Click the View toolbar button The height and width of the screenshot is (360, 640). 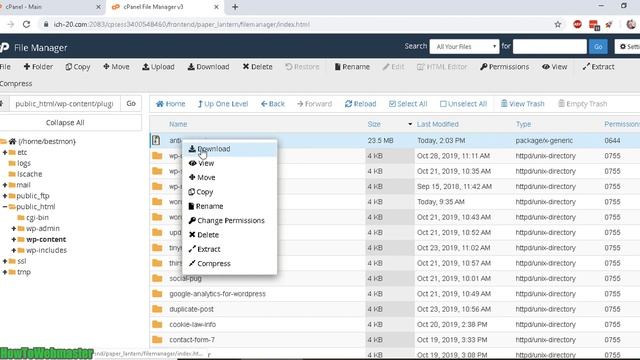[x=554, y=67]
